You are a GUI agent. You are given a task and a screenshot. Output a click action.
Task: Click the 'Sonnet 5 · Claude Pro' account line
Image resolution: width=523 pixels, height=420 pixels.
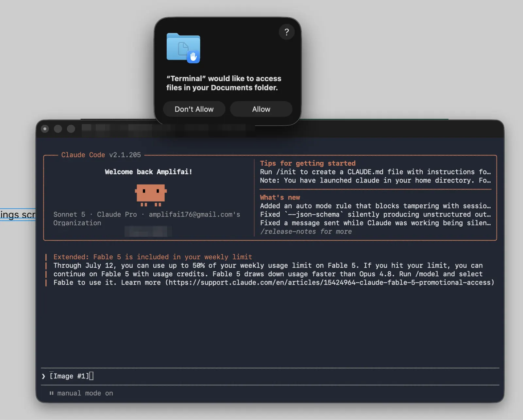click(147, 214)
